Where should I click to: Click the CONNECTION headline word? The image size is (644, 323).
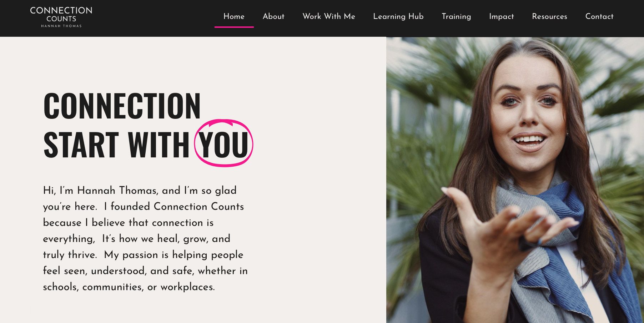(x=122, y=106)
